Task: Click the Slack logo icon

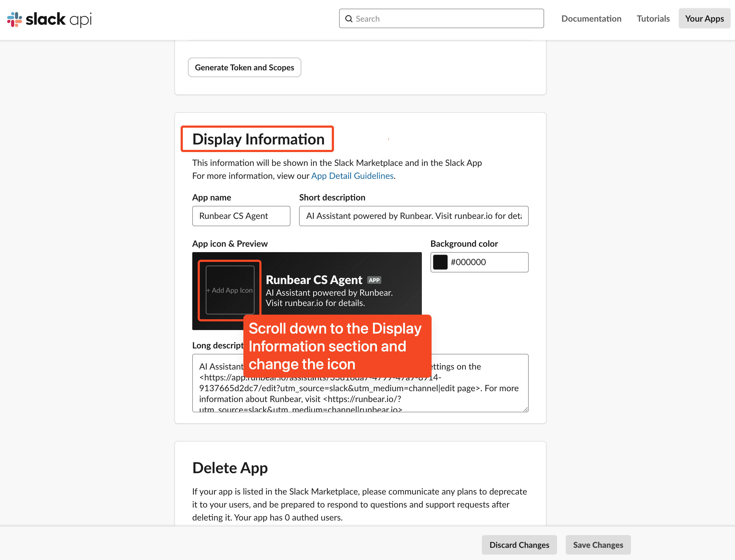Action: tap(15, 19)
